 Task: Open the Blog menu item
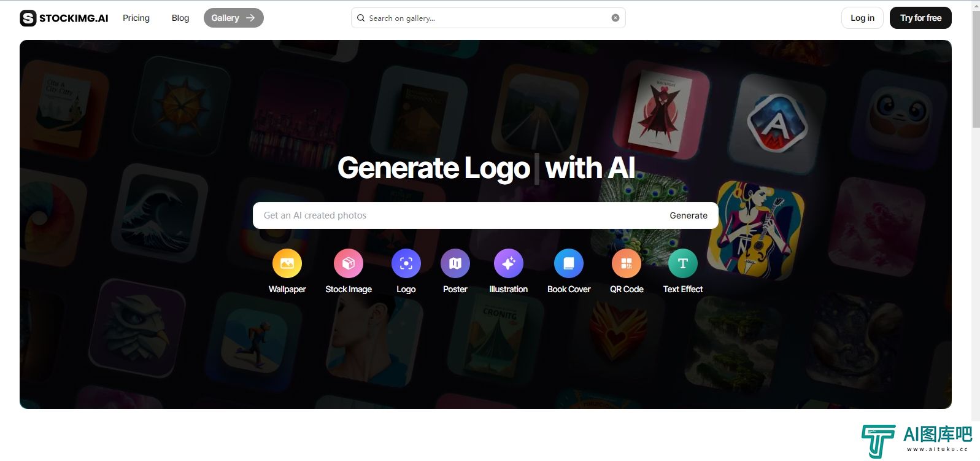click(x=180, y=18)
